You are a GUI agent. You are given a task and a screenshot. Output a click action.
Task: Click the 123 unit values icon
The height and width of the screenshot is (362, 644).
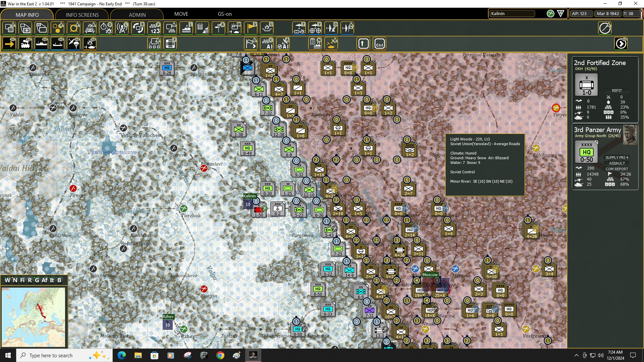[154, 28]
